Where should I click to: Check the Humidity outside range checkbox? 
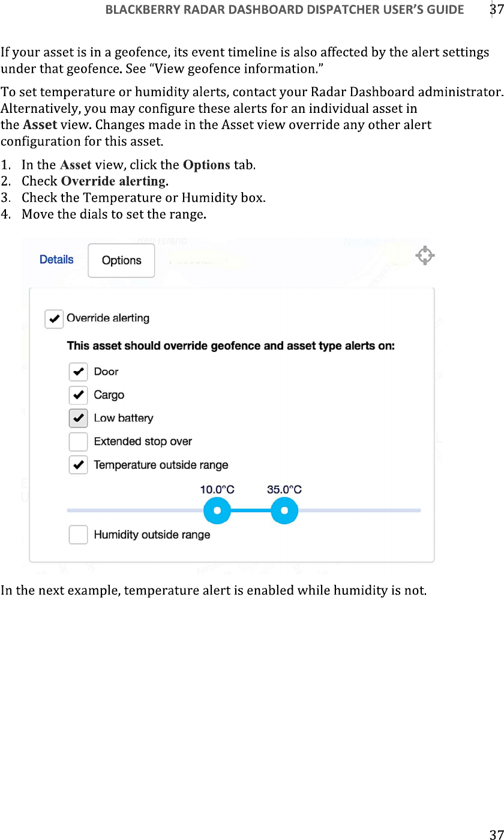78,534
